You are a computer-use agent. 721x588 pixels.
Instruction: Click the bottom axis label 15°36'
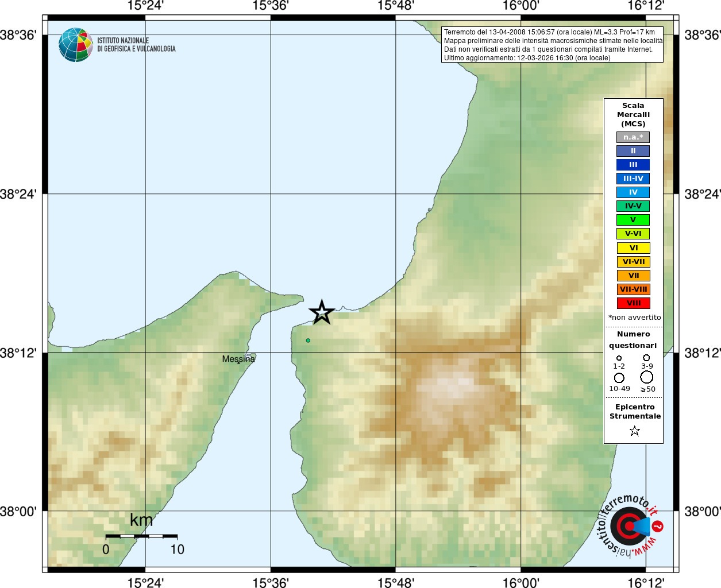click(x=271, y=583)
